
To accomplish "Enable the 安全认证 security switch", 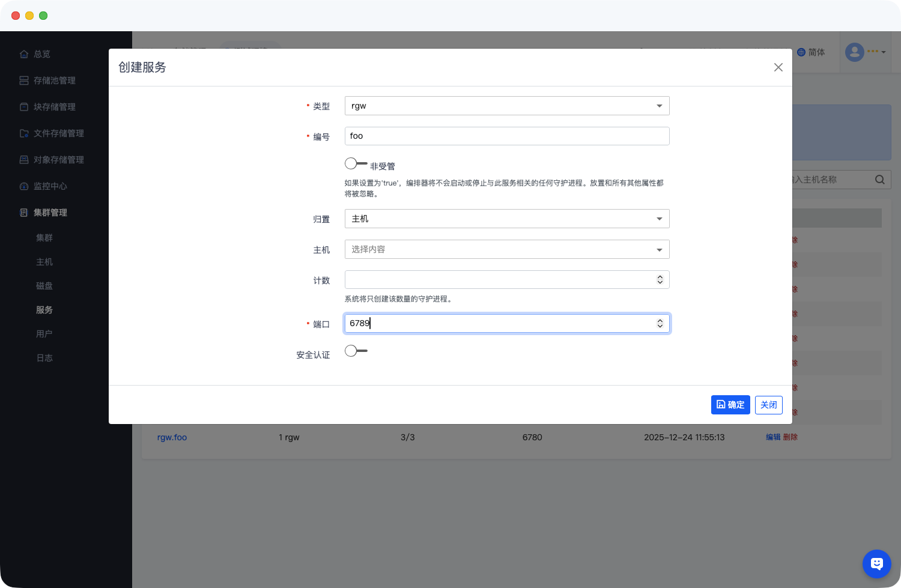I will [356, 351].
